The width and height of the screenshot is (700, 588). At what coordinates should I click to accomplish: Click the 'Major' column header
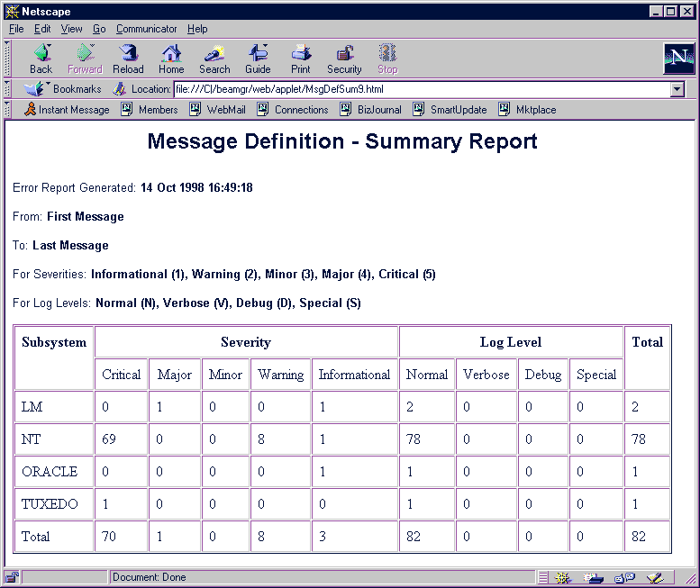pos(175,375)
